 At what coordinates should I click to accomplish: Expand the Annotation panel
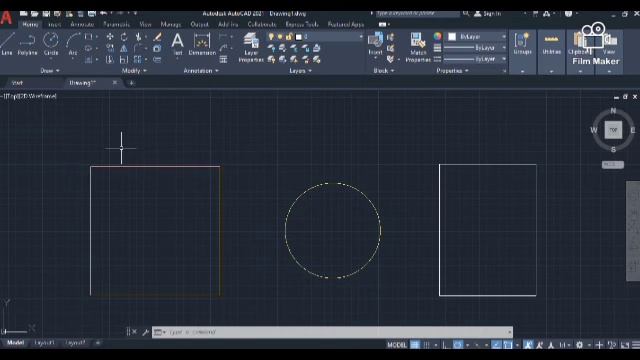[x=201, y=71]
